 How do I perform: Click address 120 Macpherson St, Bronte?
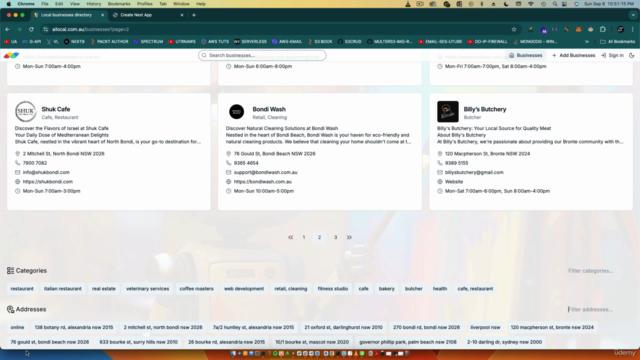487,153
